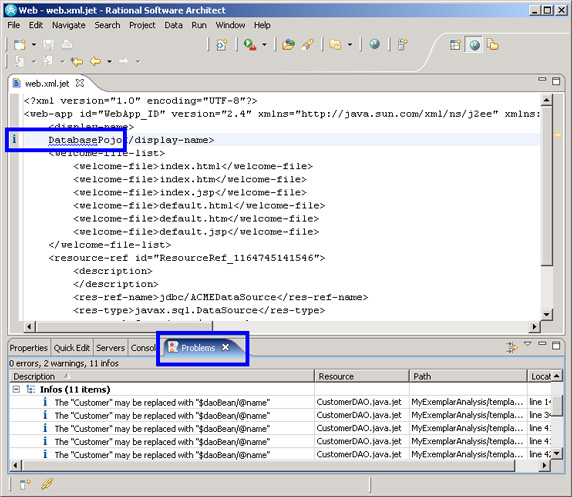Screen dimensions: 572x497
Task: Select the Problems tab
Action: click(x=198, y=348)
